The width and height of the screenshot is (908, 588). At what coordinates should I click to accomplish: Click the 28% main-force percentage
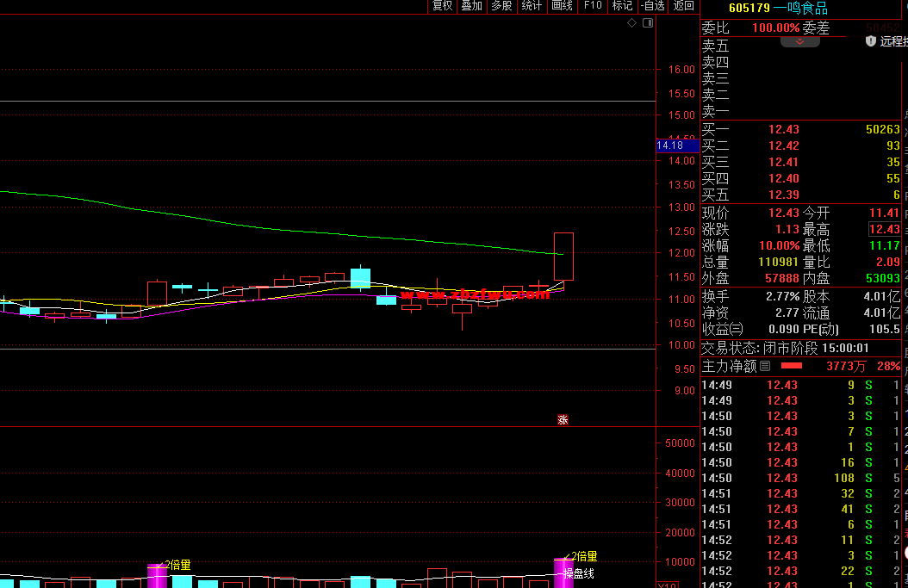tap(888, 367)
